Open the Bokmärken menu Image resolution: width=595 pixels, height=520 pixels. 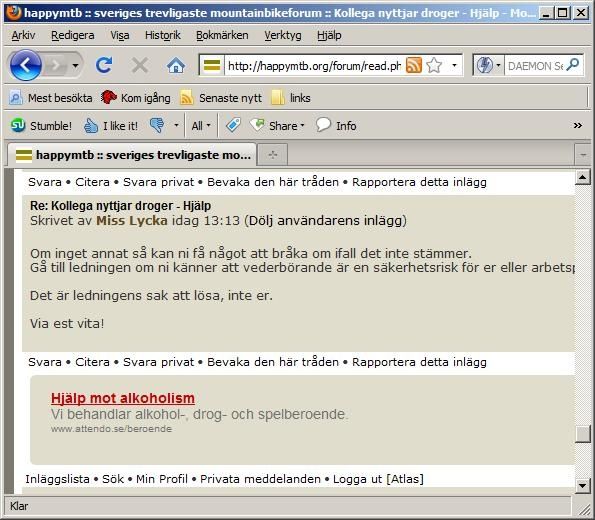[x=222, y=35]
